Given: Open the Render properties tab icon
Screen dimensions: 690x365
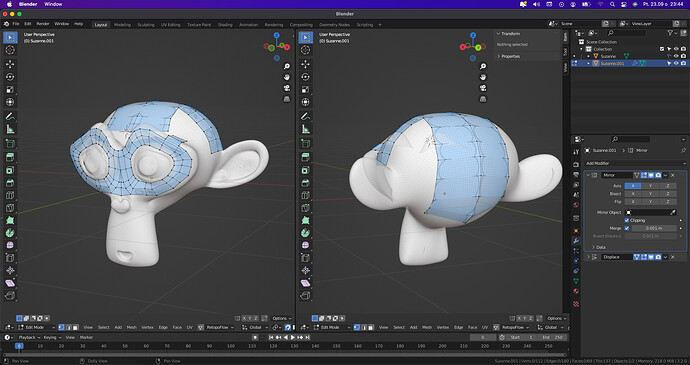Looking at the screenshot, I should [576, 164].
